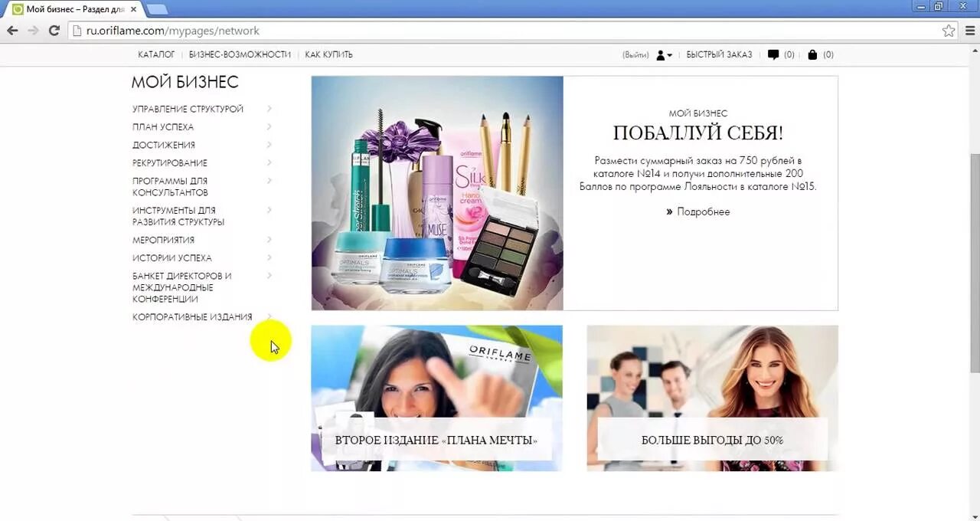Expand chevron next to План успеха

click(x=269, y=126)
